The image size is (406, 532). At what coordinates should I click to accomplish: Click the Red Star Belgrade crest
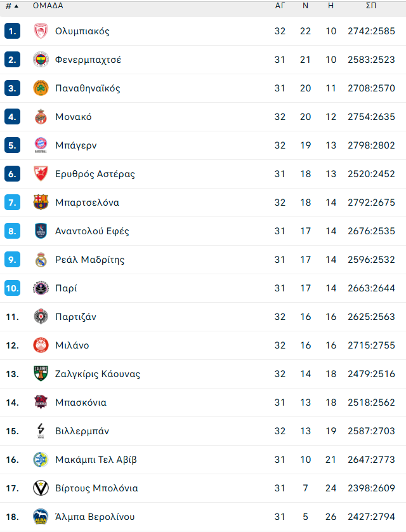click(41, 174)
